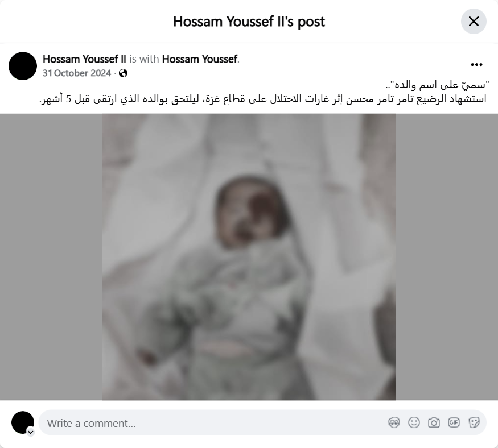The height and width of the screenshot is (448, 498).
Task: Click the dialog title Hossam Youssef II's post
Action: [x=249, y=22]
